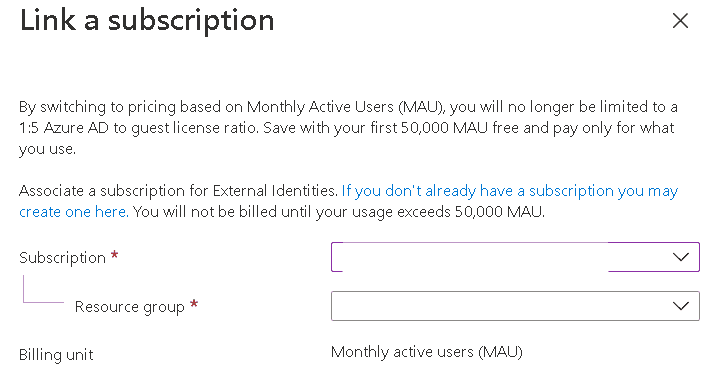This screenshot has height=388, width=710.
Task: Expand the Subscription chevron arrow
Action: 681,257
